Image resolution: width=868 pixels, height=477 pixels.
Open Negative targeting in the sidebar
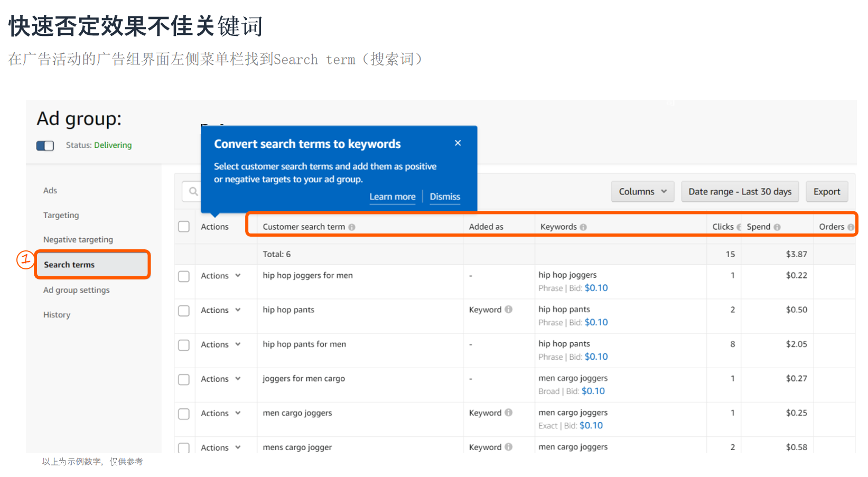[x=78, y=240]
